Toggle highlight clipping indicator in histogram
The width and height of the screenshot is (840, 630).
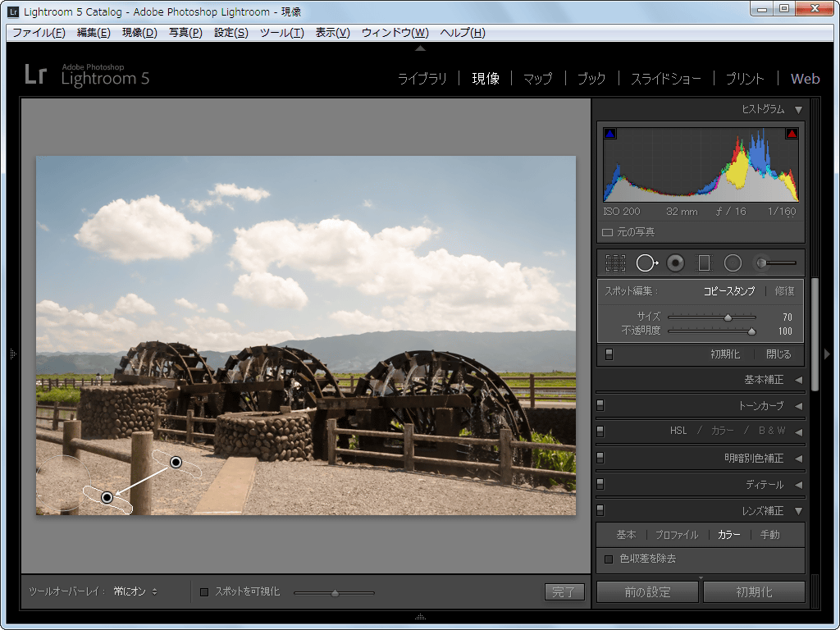[x=792, y=134]
